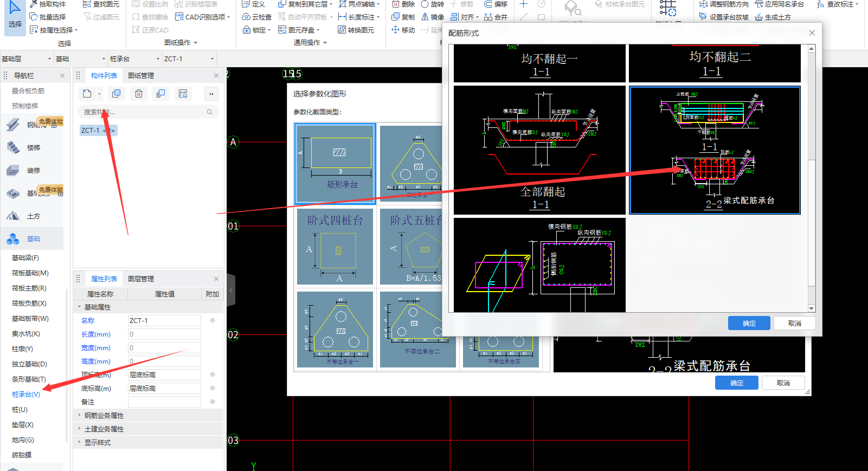This screenshot has width=868, height=471.
Task: Open 对齐 align dropdown
Action: coord(465,17)
